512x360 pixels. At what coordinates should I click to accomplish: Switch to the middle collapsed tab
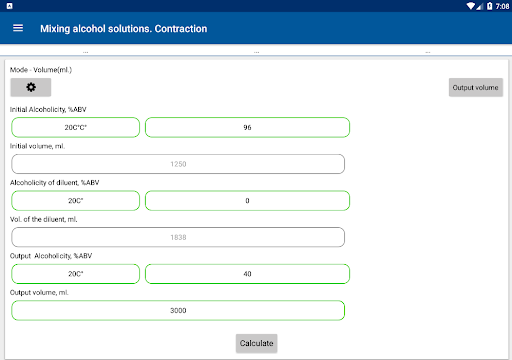(256, 50)
